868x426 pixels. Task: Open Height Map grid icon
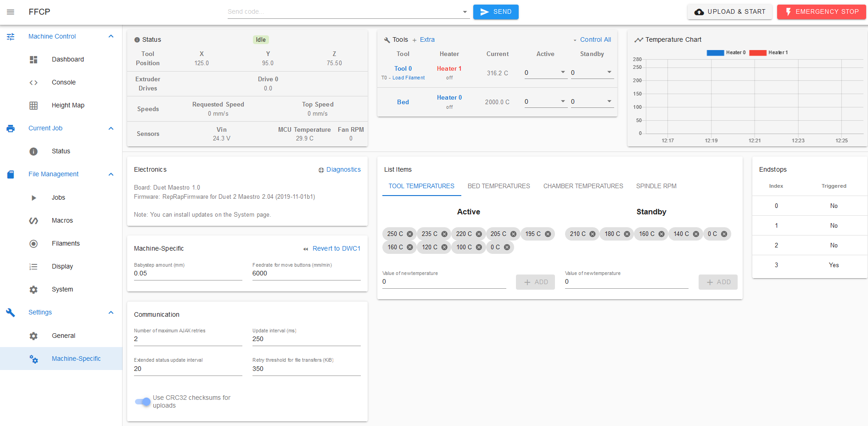tap(34, 106)
